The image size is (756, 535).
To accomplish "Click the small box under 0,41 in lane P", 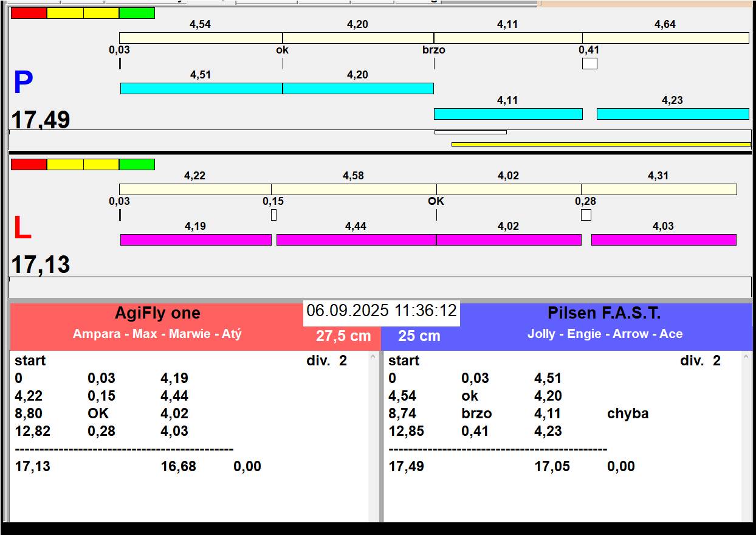I will pyautogui.click(x=589, y=63).
